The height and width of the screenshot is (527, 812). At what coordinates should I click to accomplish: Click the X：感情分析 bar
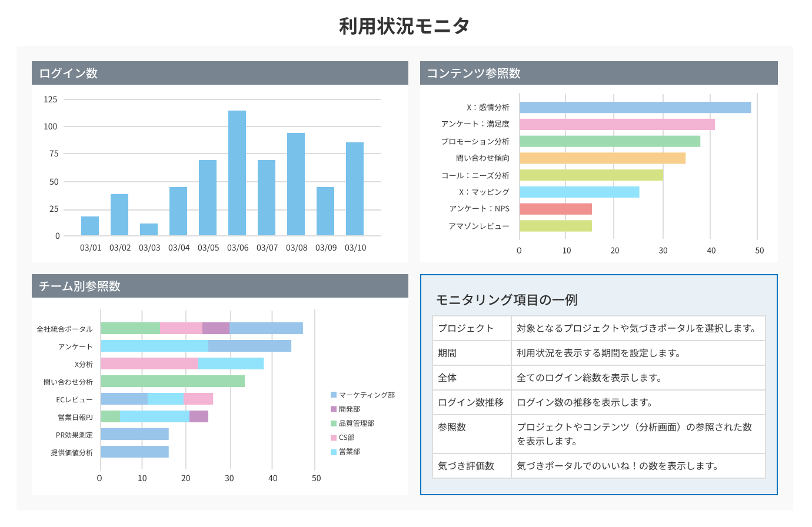pyautogui.click(x=635, y=108)
